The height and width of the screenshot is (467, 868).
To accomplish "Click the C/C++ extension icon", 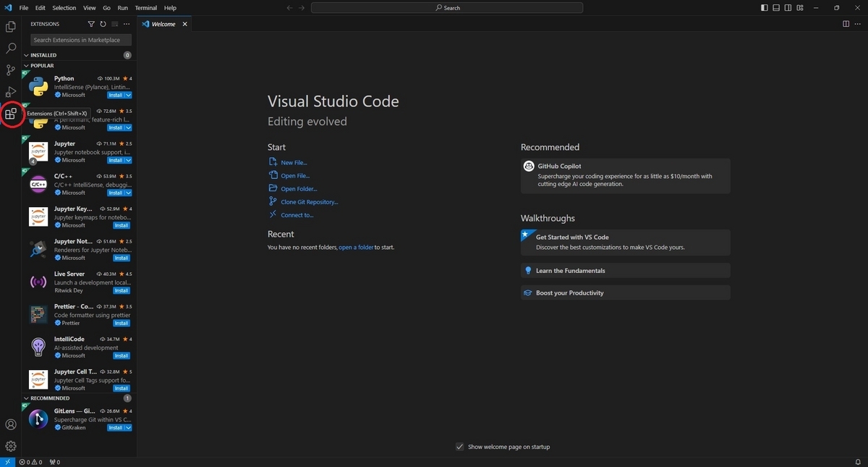I will point(38,185).
